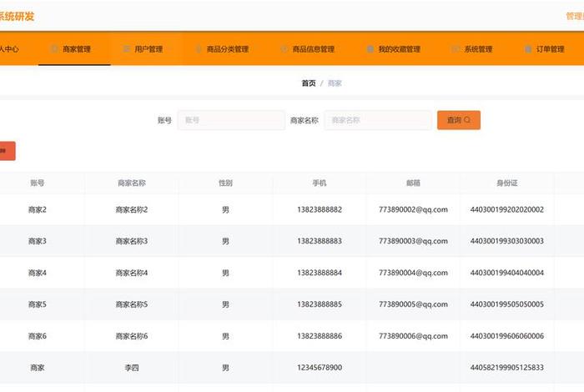The width and height of the screenshot is (584, 392).
Task: Click the orange 查询 search button
Action: [459, 120]
